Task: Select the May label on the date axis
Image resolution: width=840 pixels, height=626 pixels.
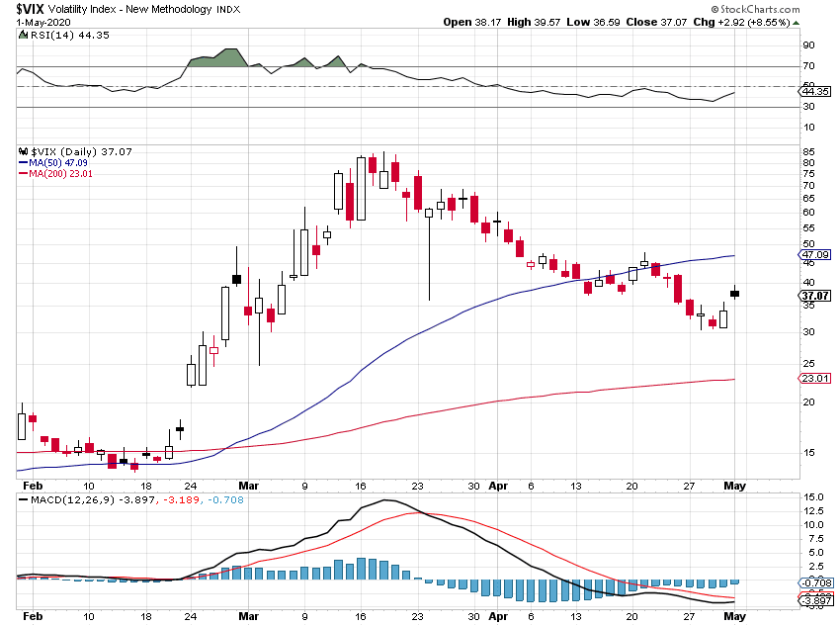Action: 735,486
